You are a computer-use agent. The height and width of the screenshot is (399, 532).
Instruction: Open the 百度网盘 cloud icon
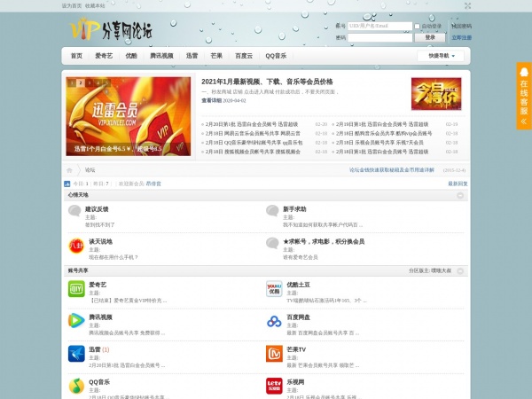274,321
